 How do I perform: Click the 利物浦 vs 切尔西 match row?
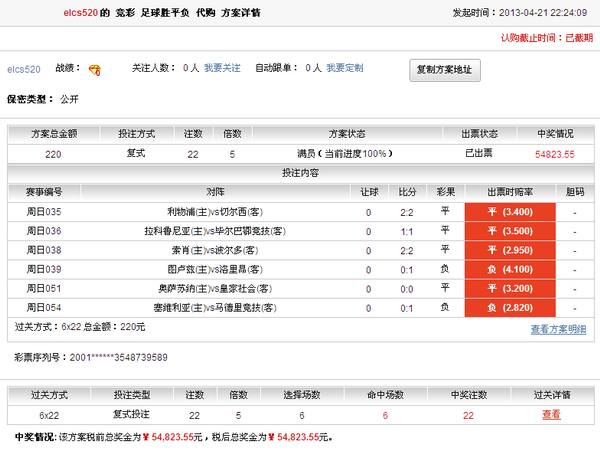(x=216, y=213)
